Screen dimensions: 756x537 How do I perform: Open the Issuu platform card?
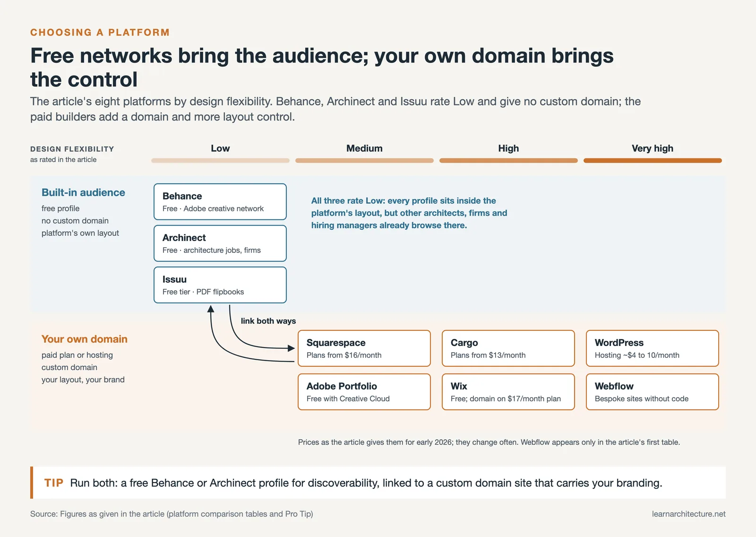tap(220, 285)
